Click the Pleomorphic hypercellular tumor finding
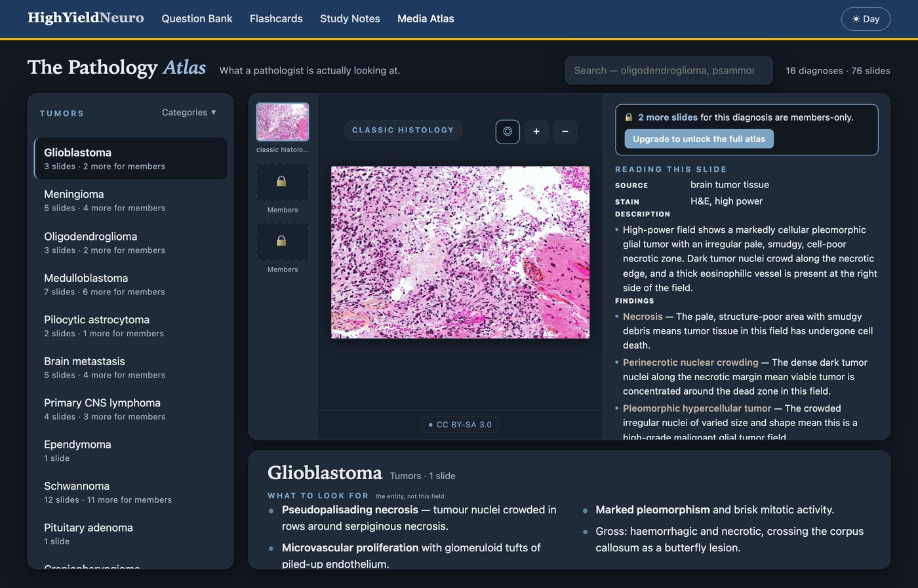This screenshot has height=588, width=918. click(697, 408)
